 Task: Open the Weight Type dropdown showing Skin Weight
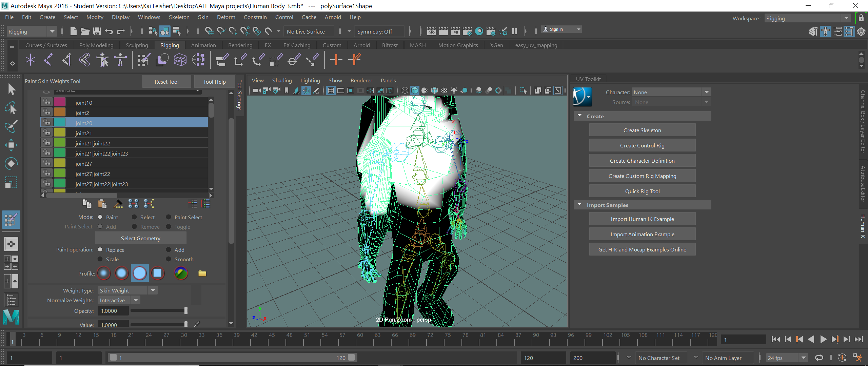[x=153, y=290]
